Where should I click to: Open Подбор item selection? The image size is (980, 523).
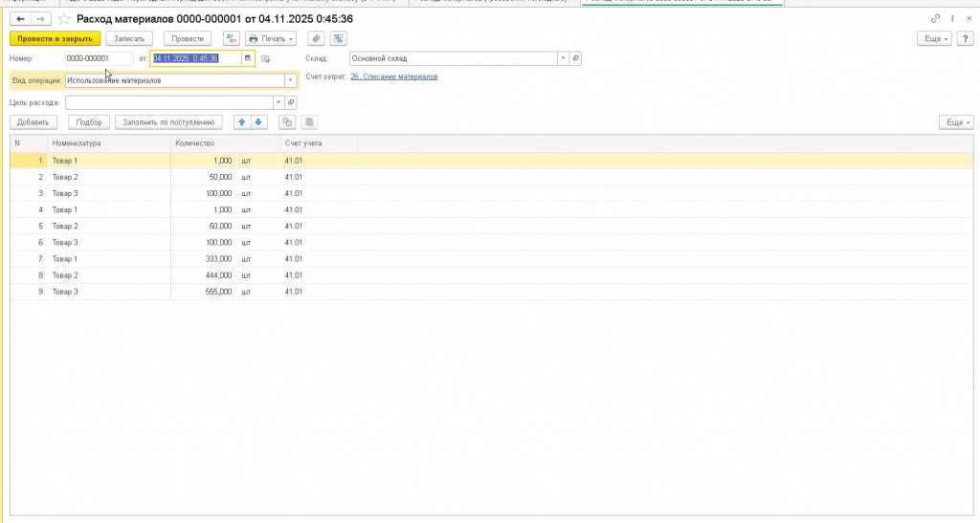(x=89, y=122)
